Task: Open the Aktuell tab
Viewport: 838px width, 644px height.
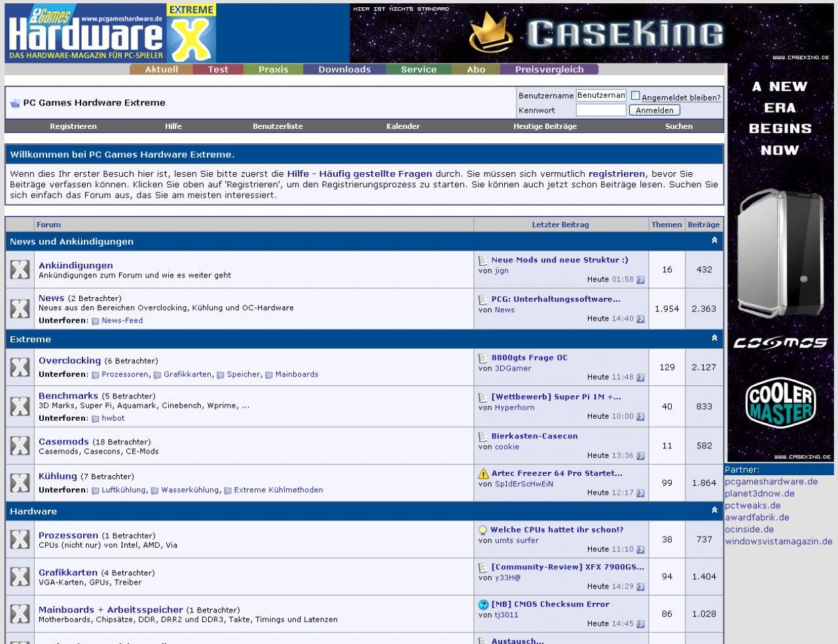Action: click(161, 69)
